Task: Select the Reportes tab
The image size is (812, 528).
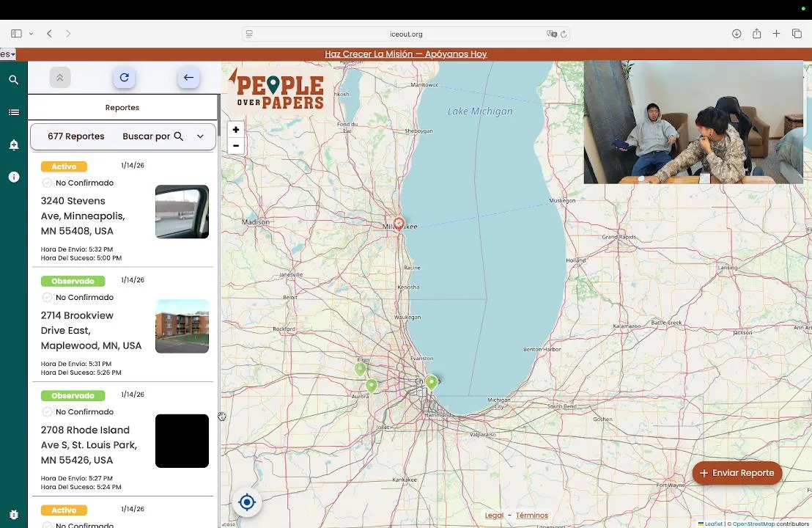Action: click(122, 107)
